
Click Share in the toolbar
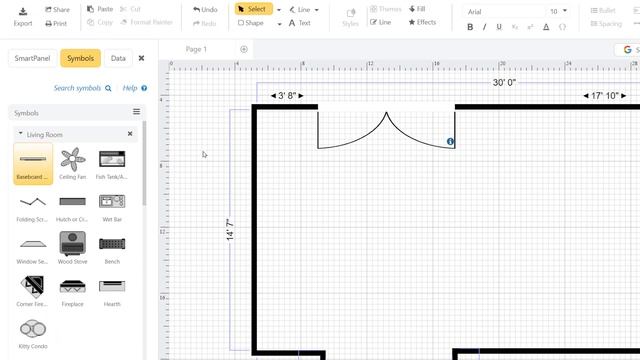[58, 9]
